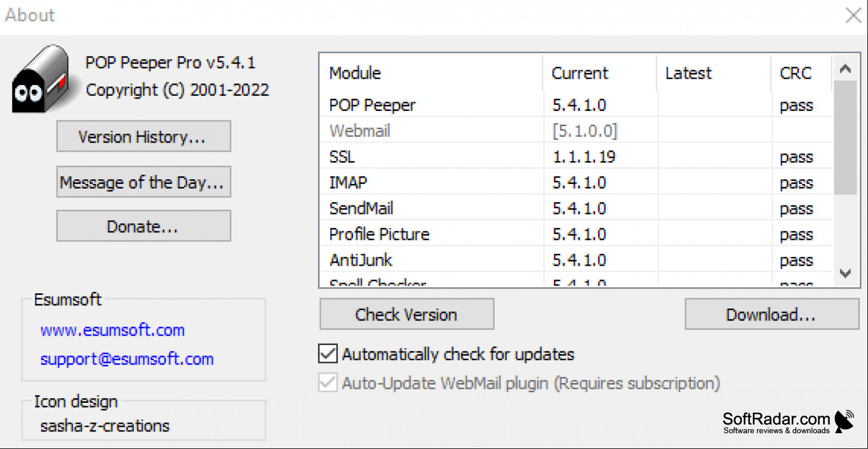
Task: Sort by the Module column header
Action: [x=431, y=73]
